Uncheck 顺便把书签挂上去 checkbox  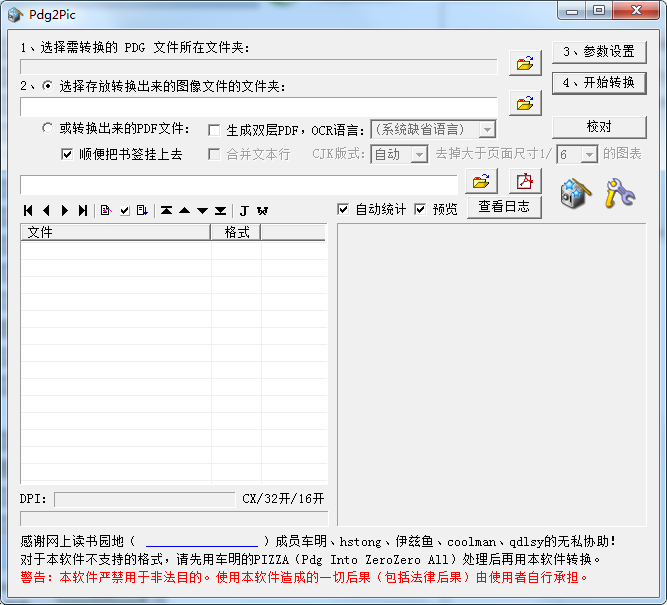point(67,154)
